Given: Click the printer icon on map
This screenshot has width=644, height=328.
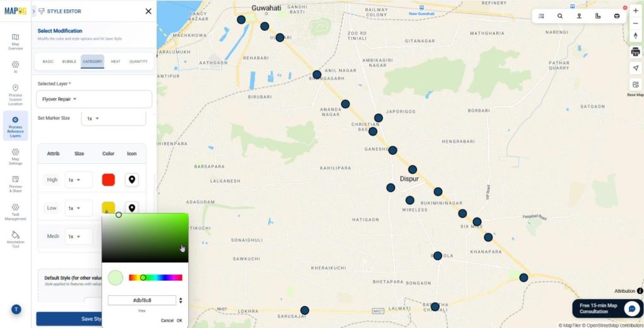Looking at the screenshot, I should [635, 52].
